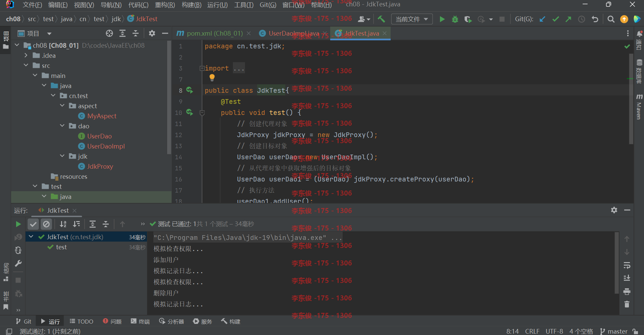The width and height of the screenshot is (644, 335).
Task: Open the Git(G) menu
Action: tap(268, 5)
